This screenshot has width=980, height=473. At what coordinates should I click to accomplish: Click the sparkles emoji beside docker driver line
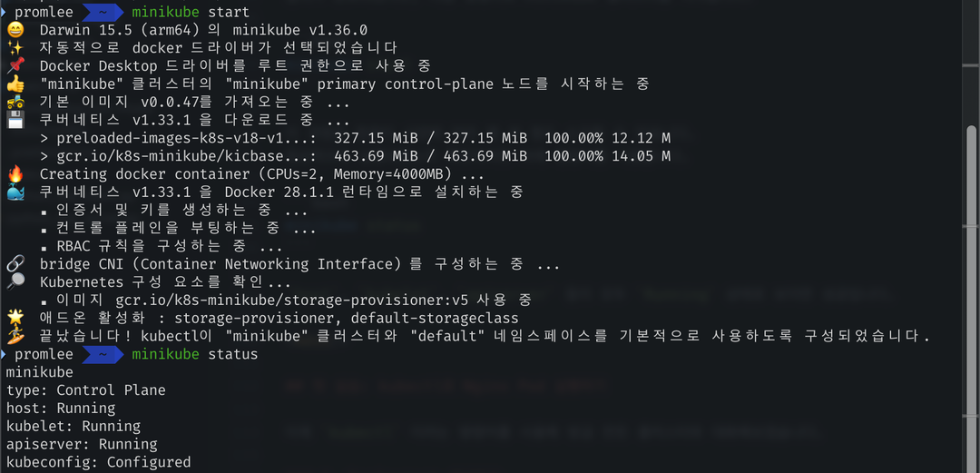click(x=15, y=47)
